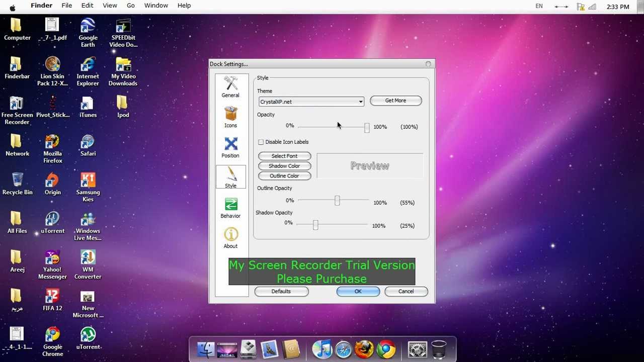The image size is (644, 362).
Task: Open the About section
Action: (x=230, y=238)
